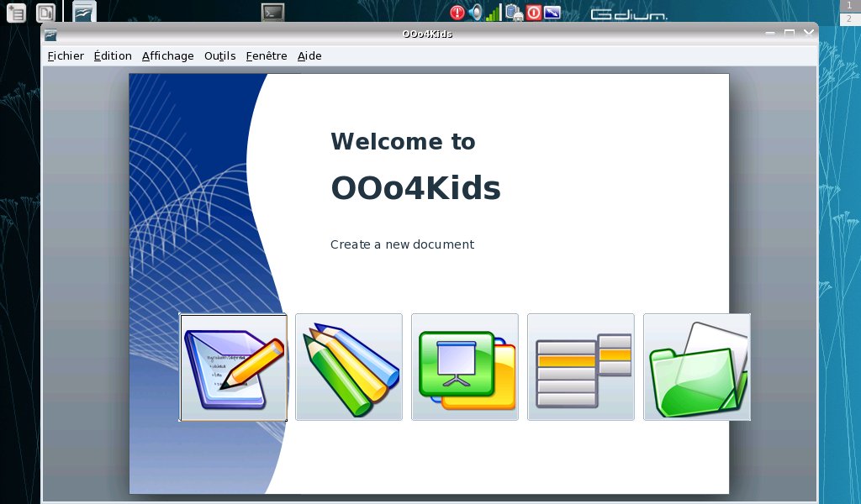Click the speaker volume icon in the tray
The height and width of the screenshot is (504, 861).
pos(475,13)
